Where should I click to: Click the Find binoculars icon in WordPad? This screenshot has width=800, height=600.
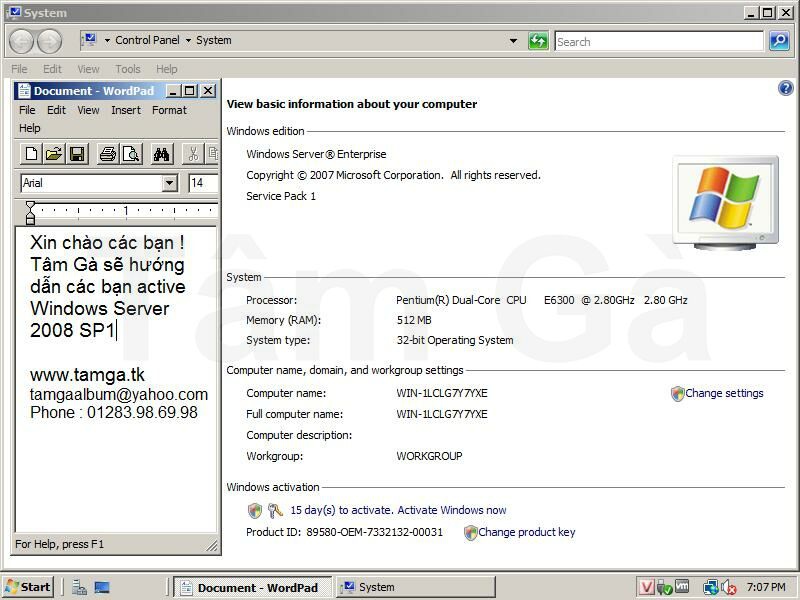tap(162, 154)
